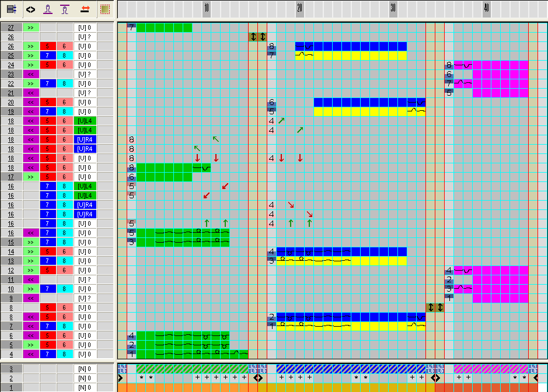The image size is (548, 392).
Task: Toggle the green >> direction cell in row 5
Action: pos(30,345)
